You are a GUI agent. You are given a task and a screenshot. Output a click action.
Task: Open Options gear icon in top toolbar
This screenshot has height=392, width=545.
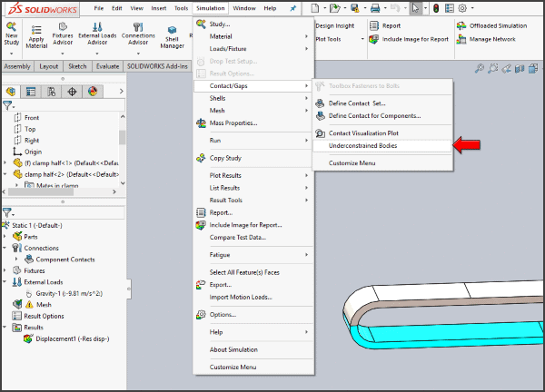pyautogui.click(x=462, y=8)
